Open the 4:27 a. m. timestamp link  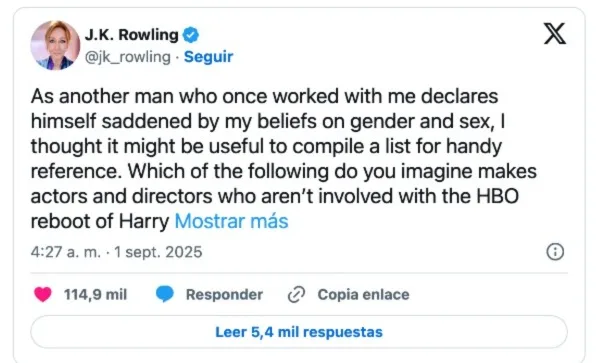[x=66, y=252]
